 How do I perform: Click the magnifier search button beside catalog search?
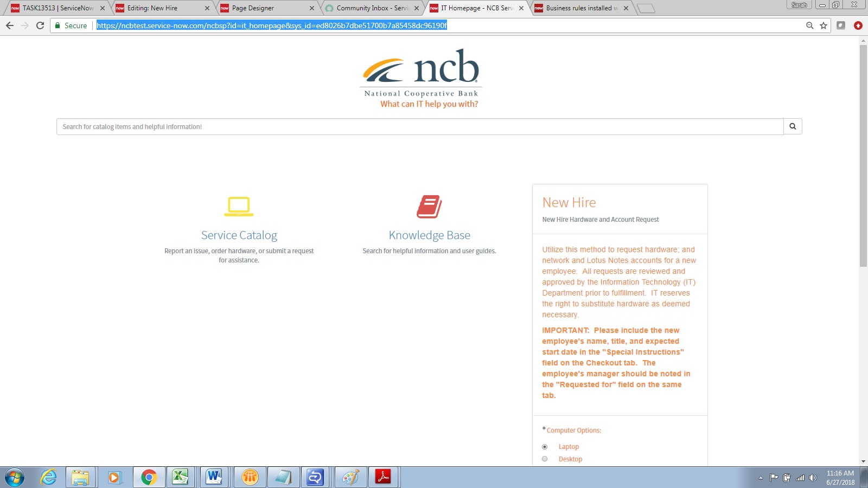[793, 126]
